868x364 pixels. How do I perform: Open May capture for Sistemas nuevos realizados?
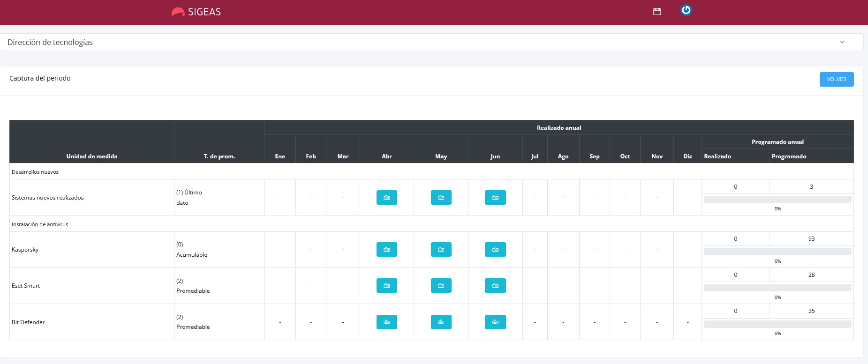(x=441, y=197)
